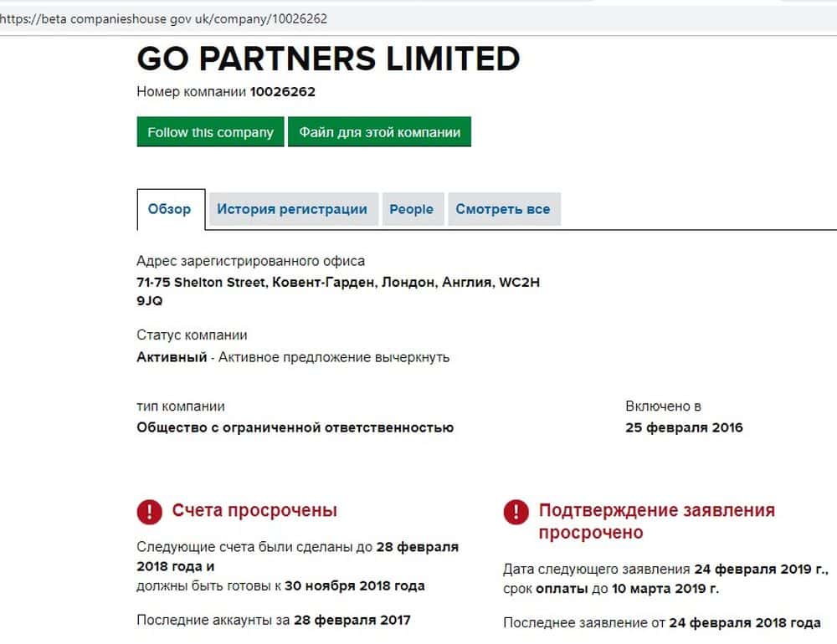Click Общество с ограниченной ответственностью company type
This screenshot has width=837, height=644.
pyautogui.click(x=295, y=427)
